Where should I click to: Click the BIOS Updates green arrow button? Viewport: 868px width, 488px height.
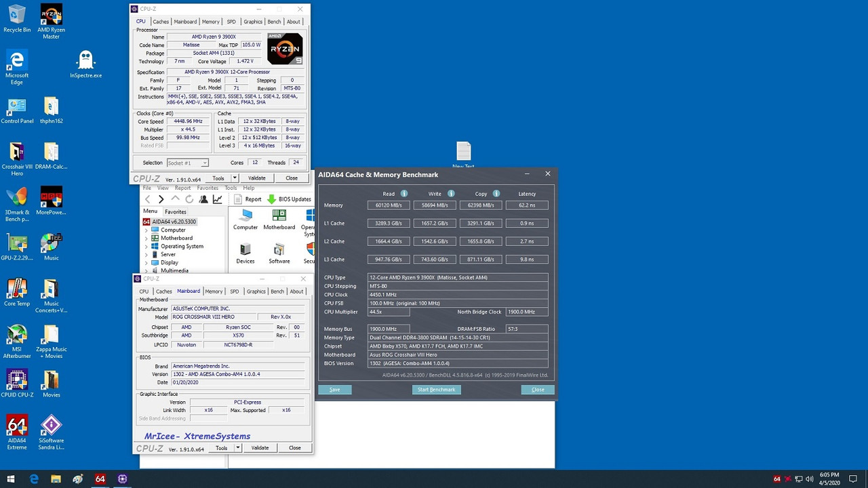[290, 199]
